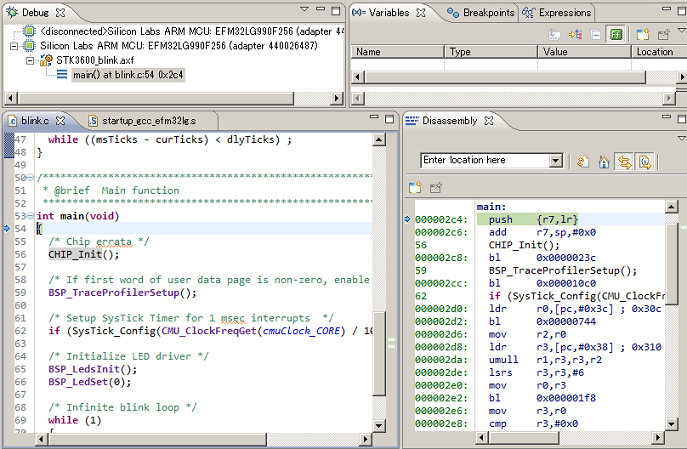Collapse the Silicon Labs ARM MCU node

pyautogui.click(x=14, y=46)
